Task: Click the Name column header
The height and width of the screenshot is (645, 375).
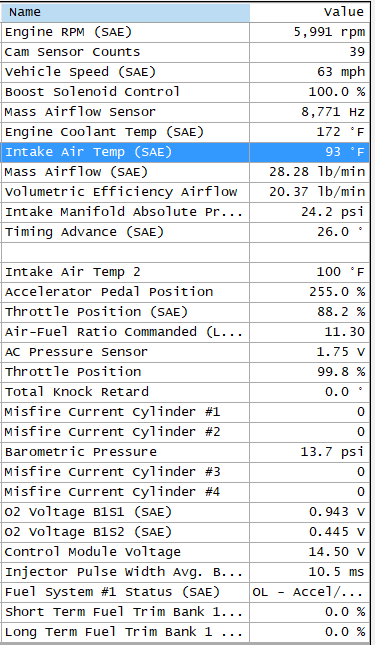Action: pyautogui.click(x=125, y=12)
